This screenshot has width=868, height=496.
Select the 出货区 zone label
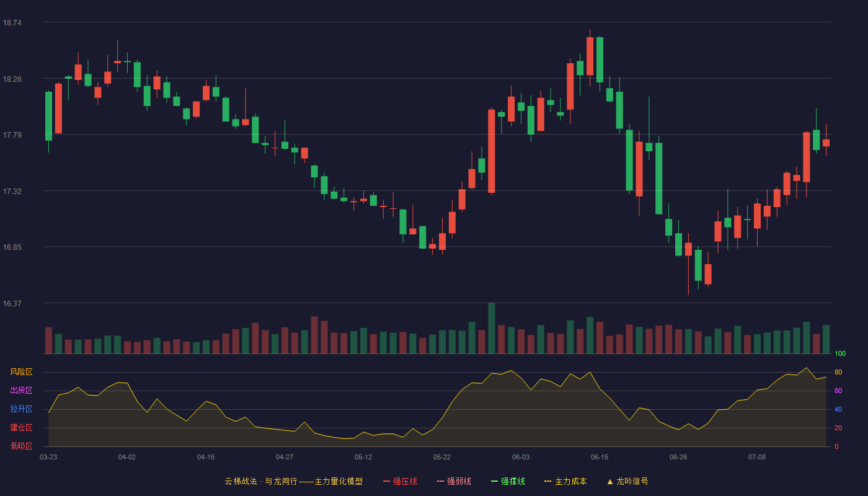click(21, 391)
